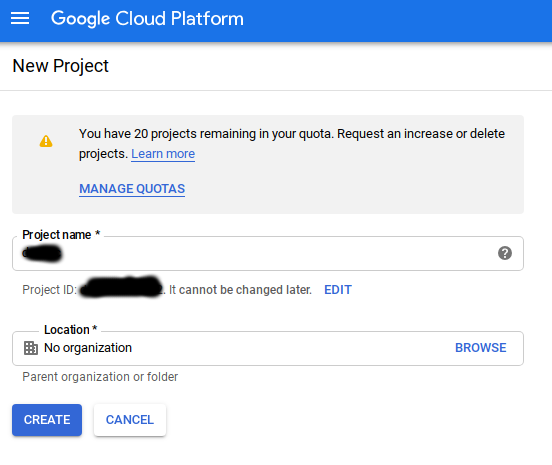This screenshot has height=465, width=552.
Task: Click BROWSE to choose a location
Action: (x=481, y=348)
